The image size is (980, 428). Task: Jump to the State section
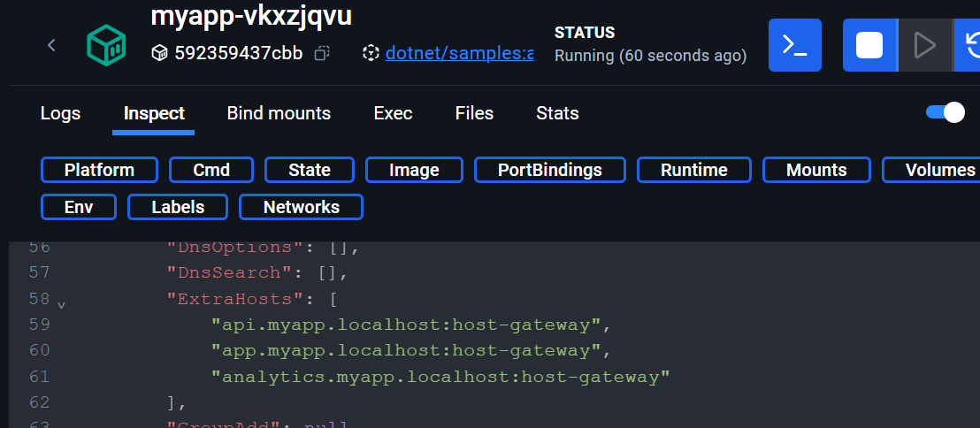(x=310, y=170)
